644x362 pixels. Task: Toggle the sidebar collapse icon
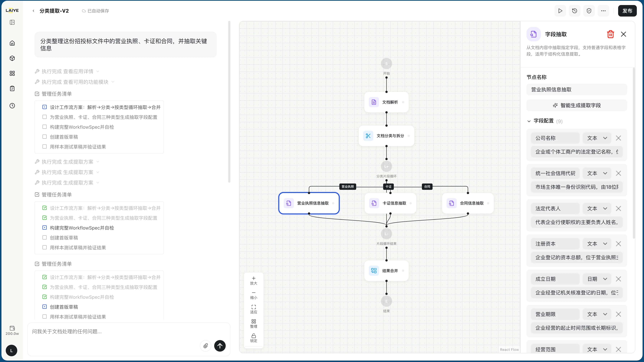point(12,22)
